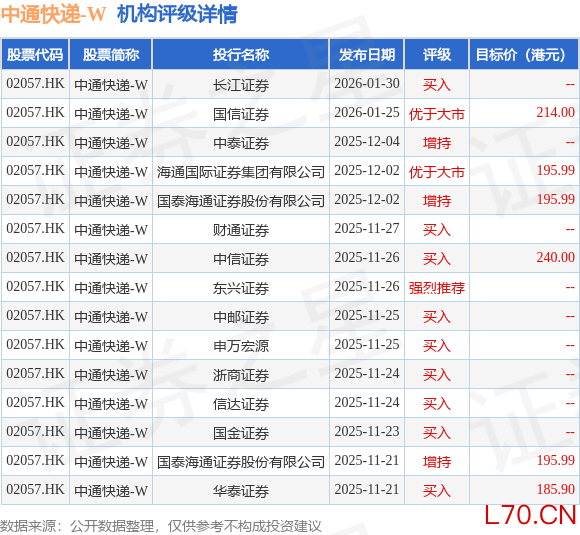This screenshot has height=535, width=580.
Task: Click the 股票代码 column header
Action: coord(35,55)
